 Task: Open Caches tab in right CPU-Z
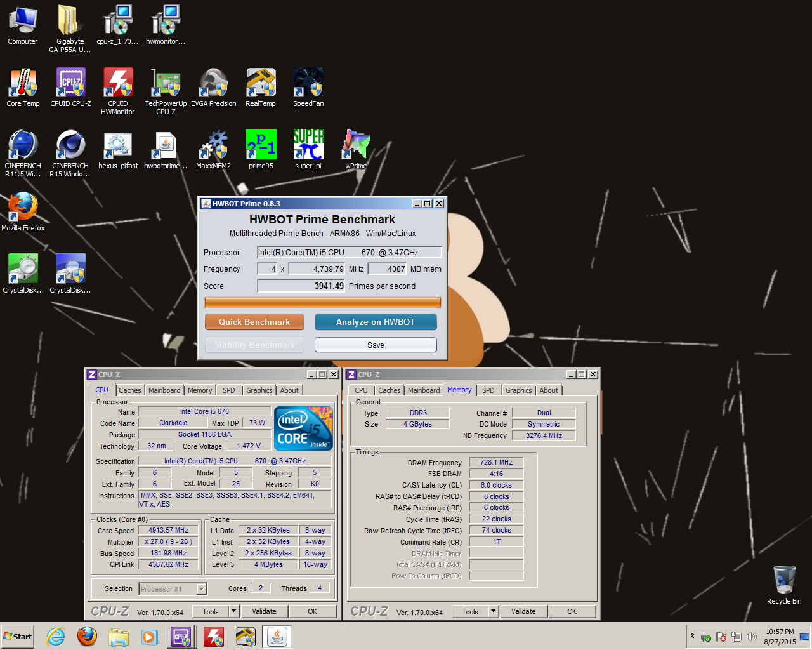coord(390,390)
